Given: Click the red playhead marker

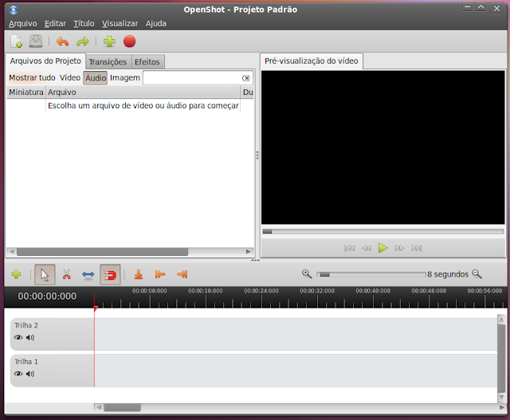Looking at the screenshot, I should [96, 308].
